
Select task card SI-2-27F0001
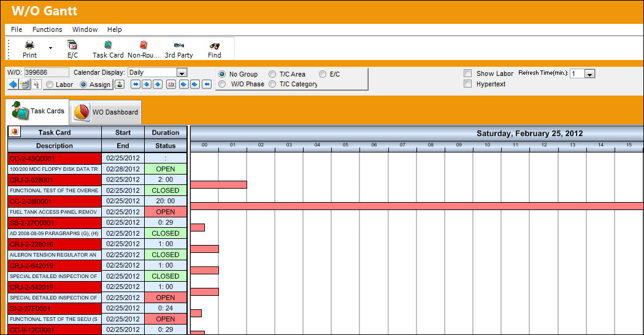(x=55, y=308)
